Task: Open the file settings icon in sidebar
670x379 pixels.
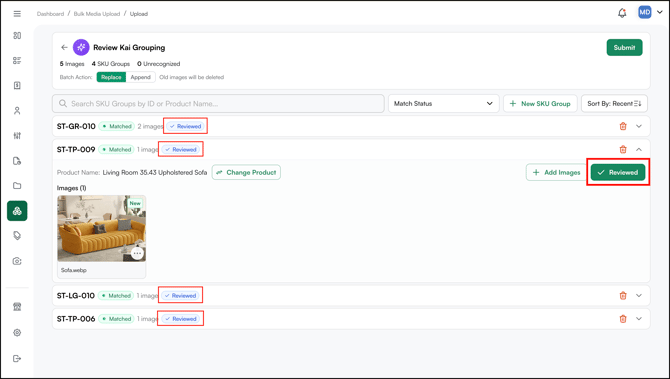Action: (17, 161)
